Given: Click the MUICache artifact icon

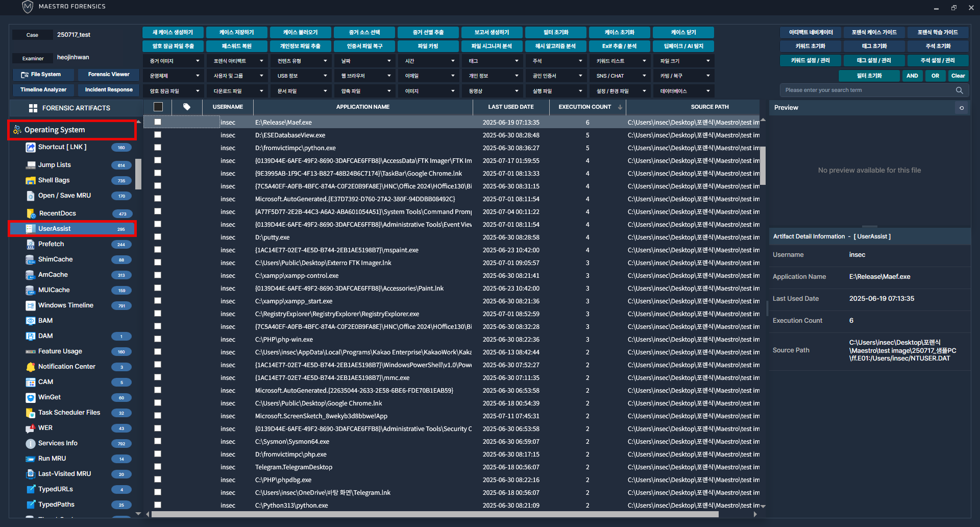Looking at the screenshot, I should (x=31, y=290).
